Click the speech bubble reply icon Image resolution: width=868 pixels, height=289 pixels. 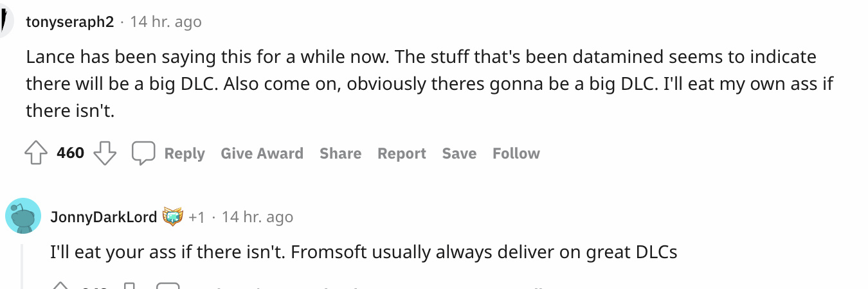pyautogui.click(x=143, y=153)
